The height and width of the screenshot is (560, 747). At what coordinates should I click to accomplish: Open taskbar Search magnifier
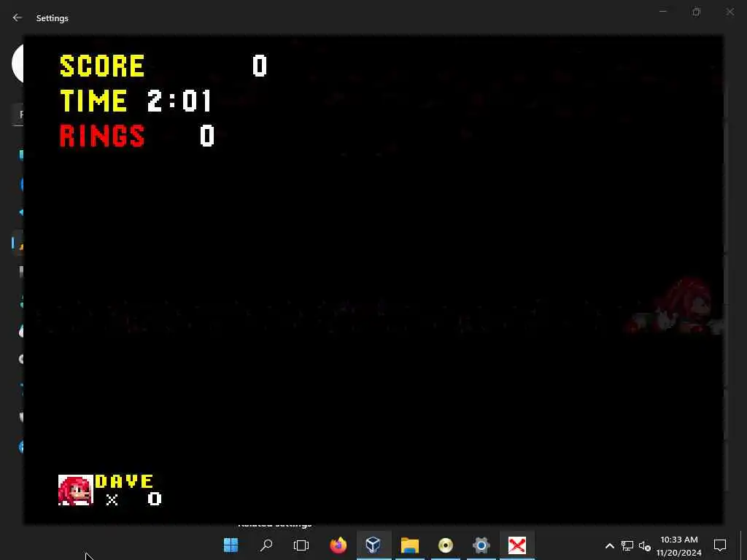pos(266,545)
